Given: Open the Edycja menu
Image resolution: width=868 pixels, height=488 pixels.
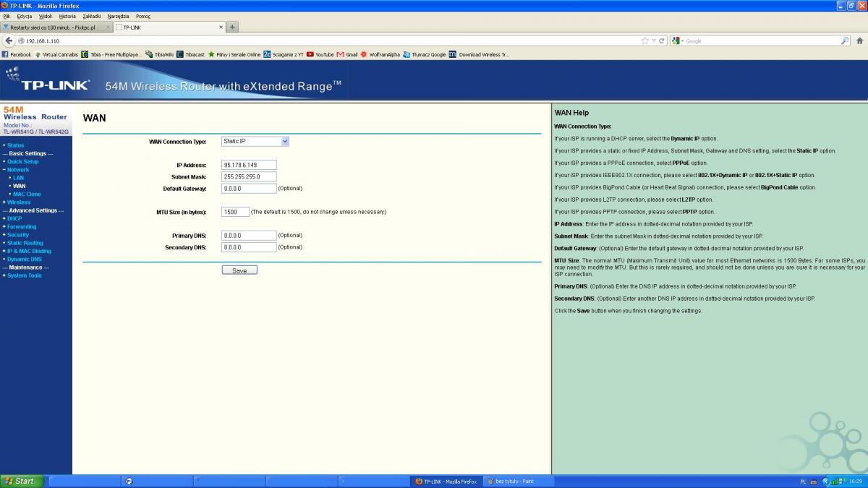Looking at the screenshot, I should (25, 16).
